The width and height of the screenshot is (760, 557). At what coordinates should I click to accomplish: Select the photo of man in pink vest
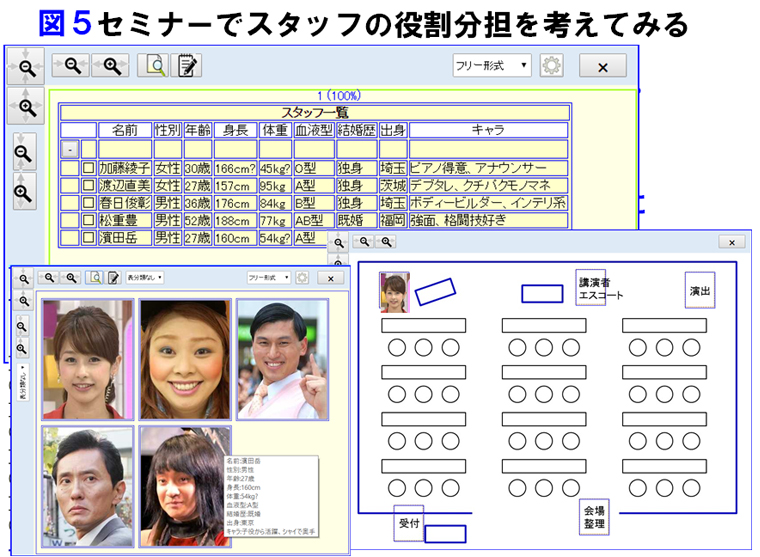point(283,359)
